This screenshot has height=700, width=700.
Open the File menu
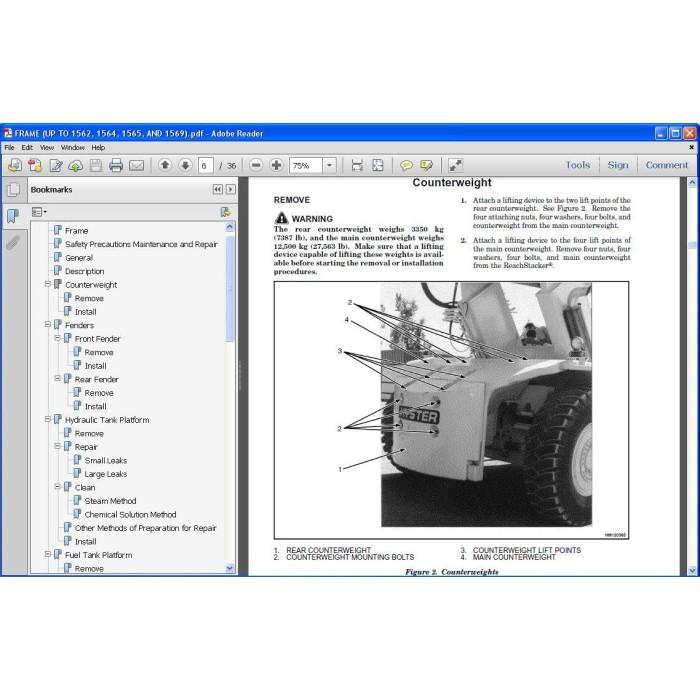pyautogui.click(x=9, y=148)
